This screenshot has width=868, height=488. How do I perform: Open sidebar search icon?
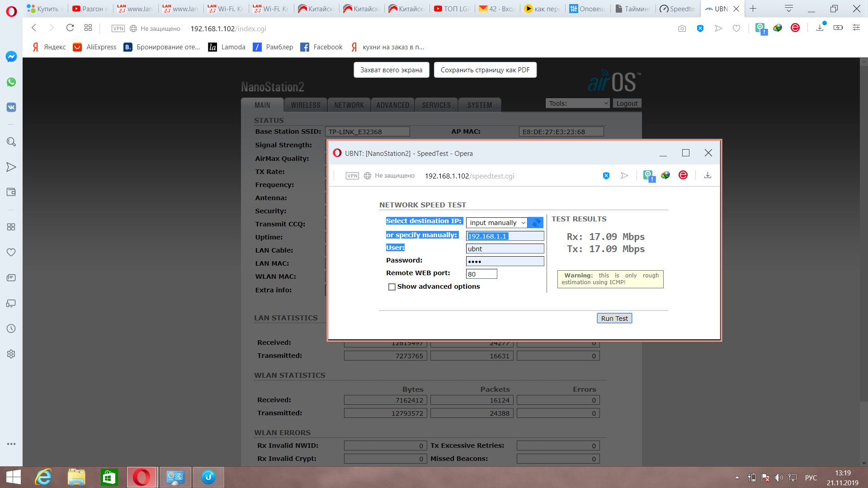click(x=11, y=142)
